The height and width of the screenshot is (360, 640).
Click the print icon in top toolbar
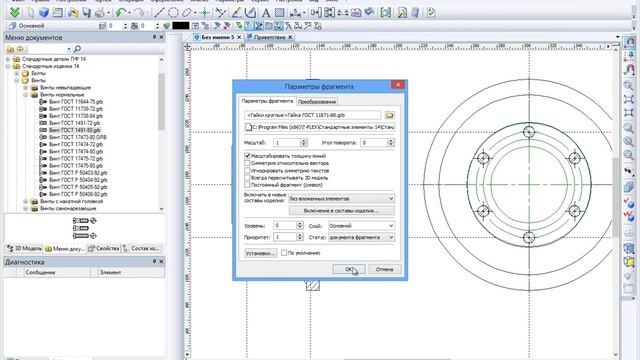click(x=100, y=13)
